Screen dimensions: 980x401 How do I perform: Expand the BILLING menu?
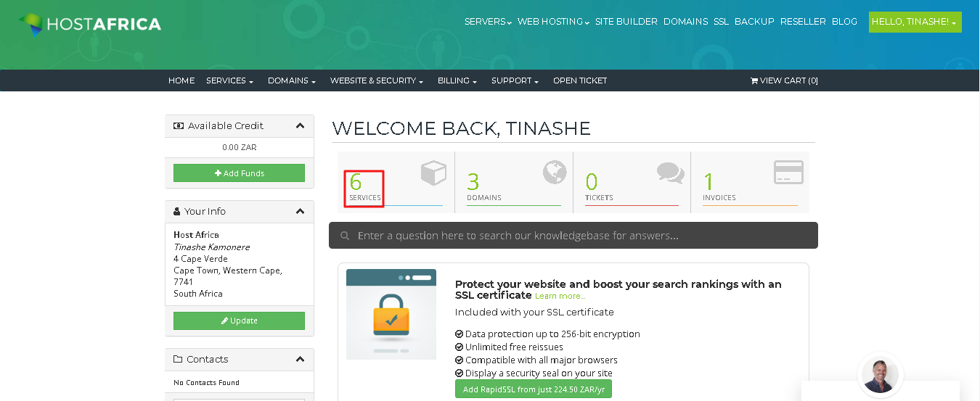click(457, 80)
